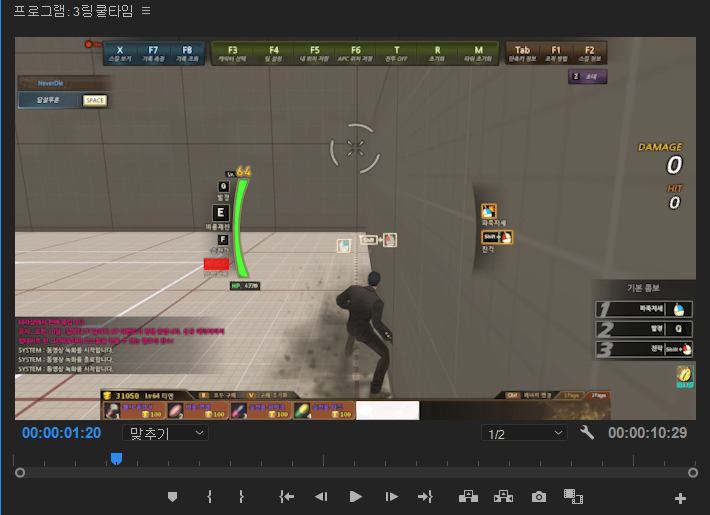The width and height of the screenshot is (710, 515).
Task: Click right handle of zoom scroll bar
Action: pos(693,472)
